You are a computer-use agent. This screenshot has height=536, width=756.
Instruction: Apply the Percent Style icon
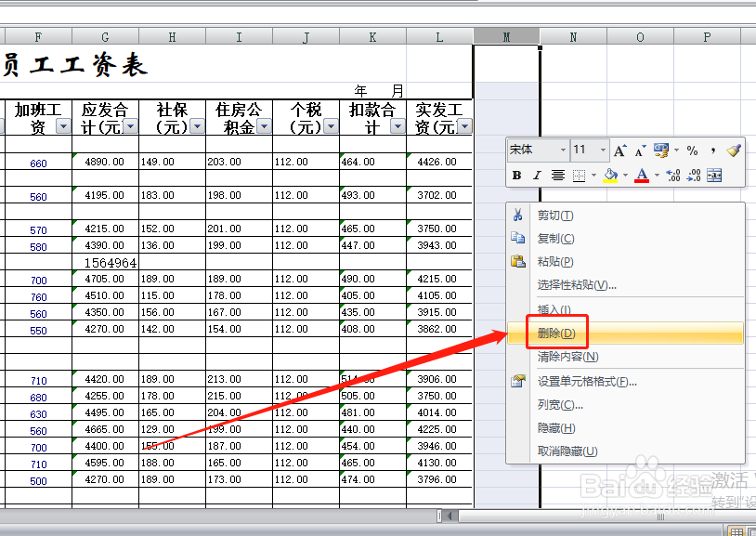click(x=693, y=150)
